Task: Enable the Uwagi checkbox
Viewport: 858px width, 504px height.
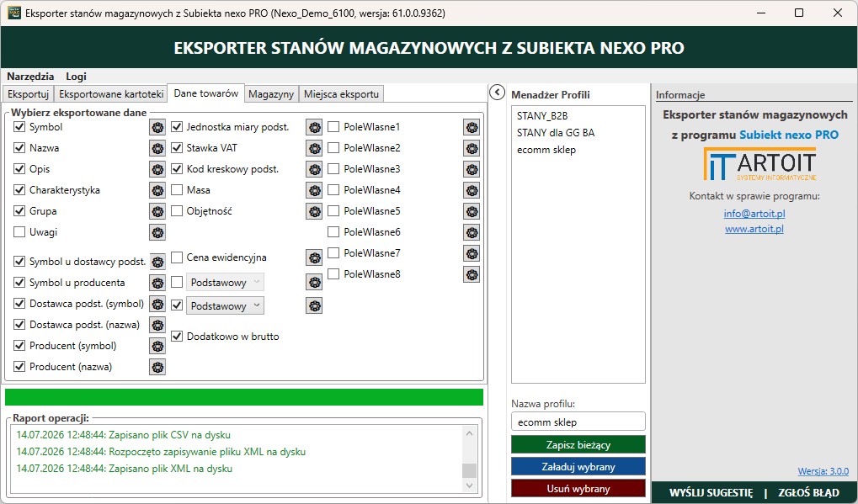Action: click(x=19, y=231)
